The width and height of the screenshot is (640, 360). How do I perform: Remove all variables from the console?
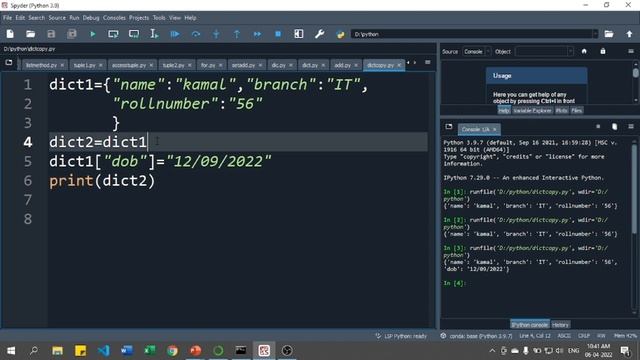[614, 127]
